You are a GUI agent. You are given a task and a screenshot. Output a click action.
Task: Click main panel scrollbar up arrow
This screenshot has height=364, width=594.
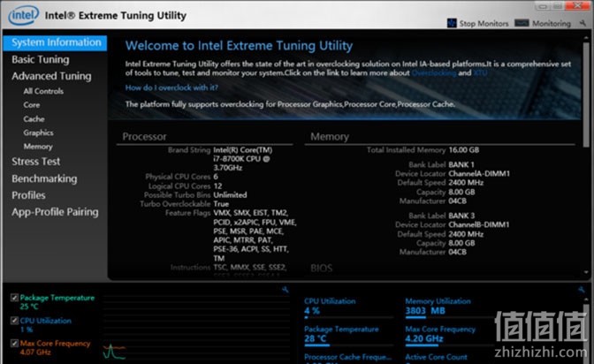(586, 38)
